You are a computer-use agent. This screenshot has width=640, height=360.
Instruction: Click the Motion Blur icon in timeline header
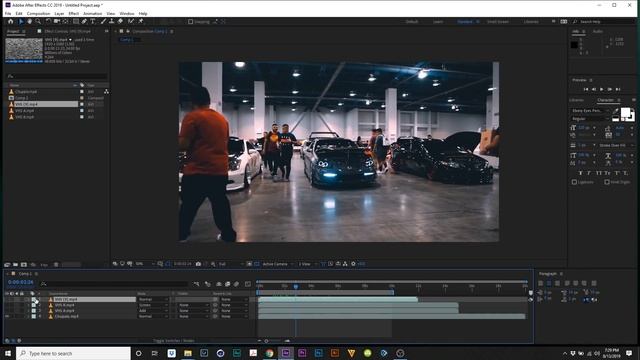tap(236, 284)
